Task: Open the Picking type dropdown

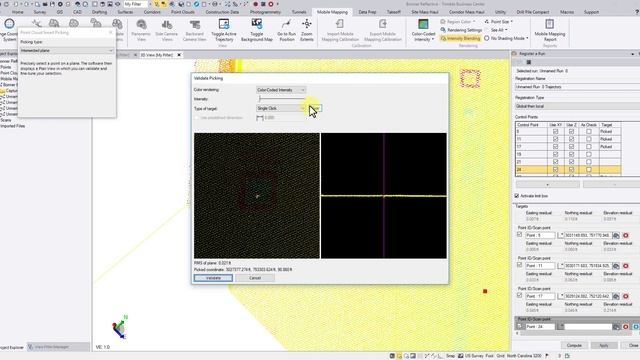Action: point(67,51)
